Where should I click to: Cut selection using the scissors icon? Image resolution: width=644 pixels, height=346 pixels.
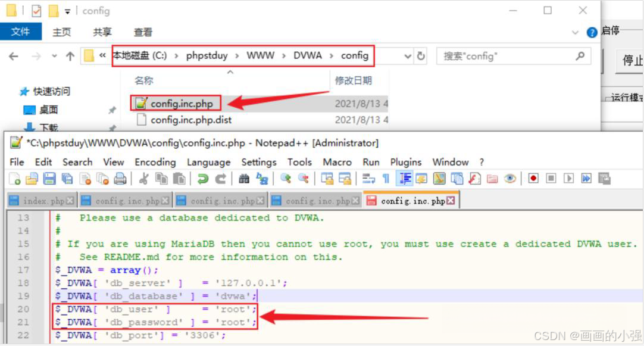click(x=144, y=179)
